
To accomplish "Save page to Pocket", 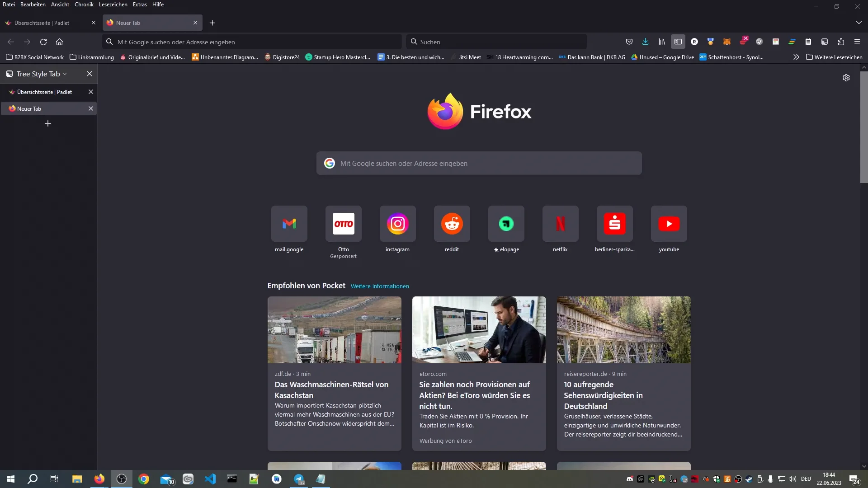I will [x=629, y=42].
